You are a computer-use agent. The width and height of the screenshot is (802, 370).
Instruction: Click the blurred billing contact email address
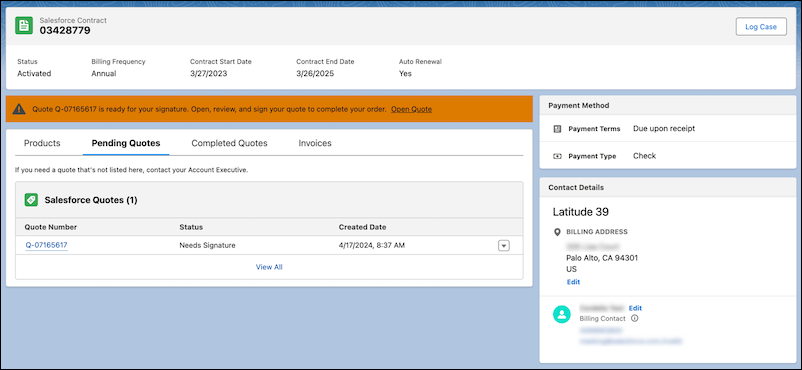point(631,340)
